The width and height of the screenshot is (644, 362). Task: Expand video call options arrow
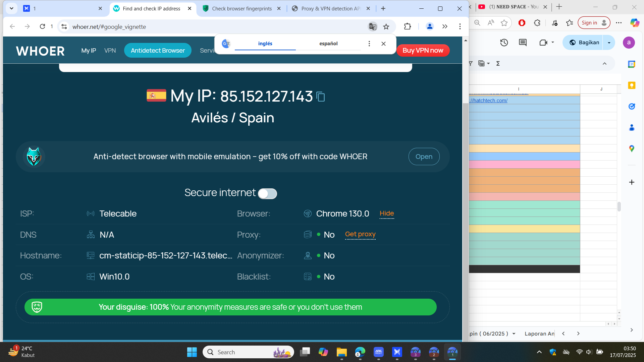click(x=553, y=42)
